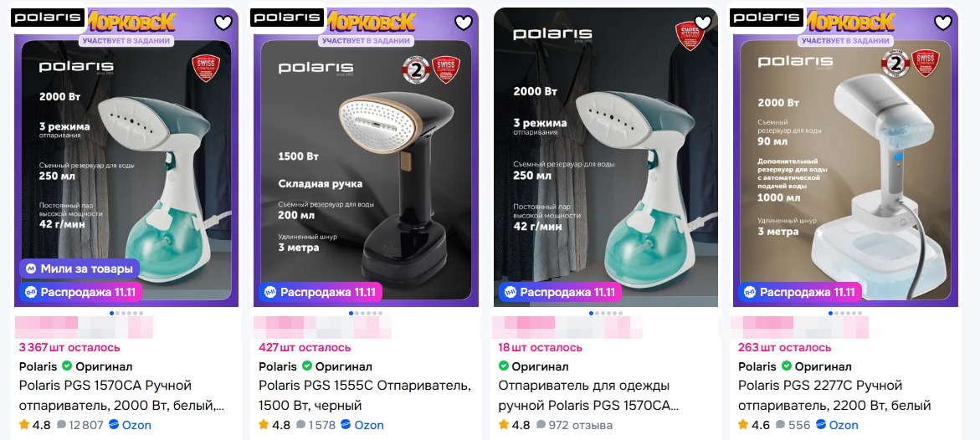Add Polaris PGS 1570CA white steamer to favorites
This screenshot has width=980, height=440.
223,23
